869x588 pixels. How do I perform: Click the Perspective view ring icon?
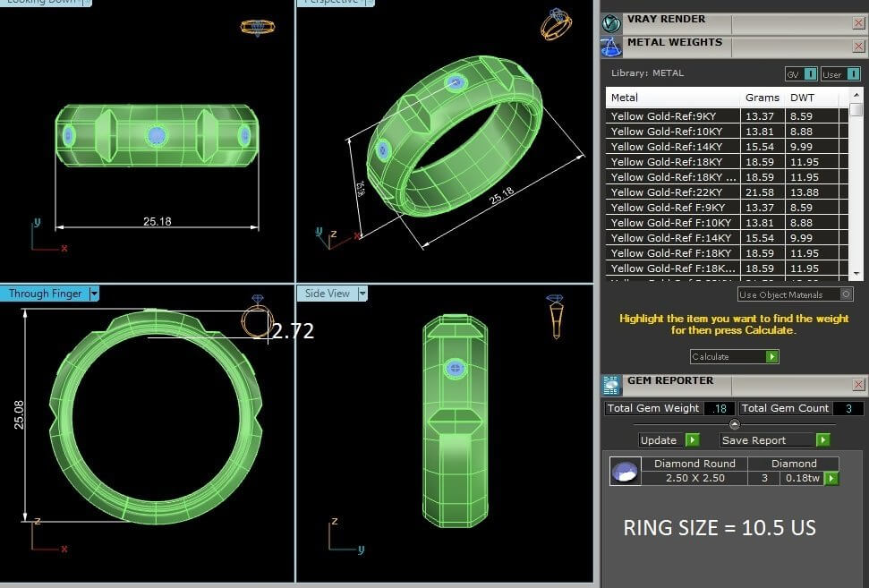point(555,24)
